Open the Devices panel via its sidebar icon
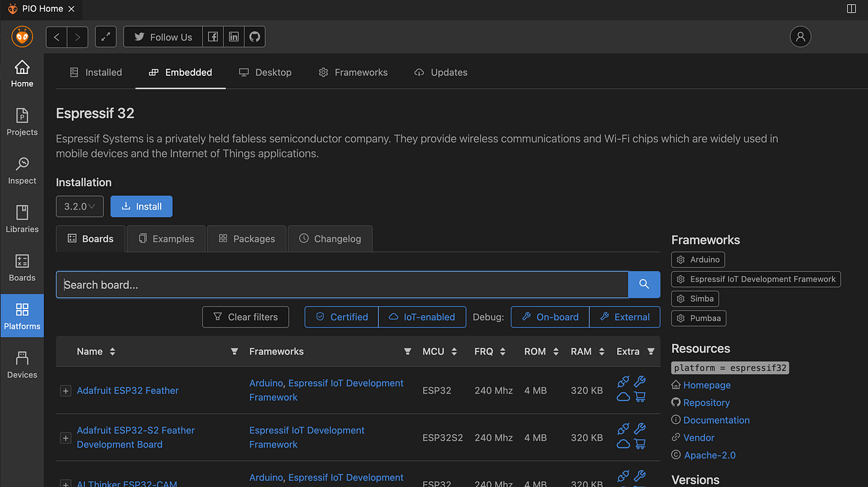The image size is (868, 487). [x=22, y=363]
